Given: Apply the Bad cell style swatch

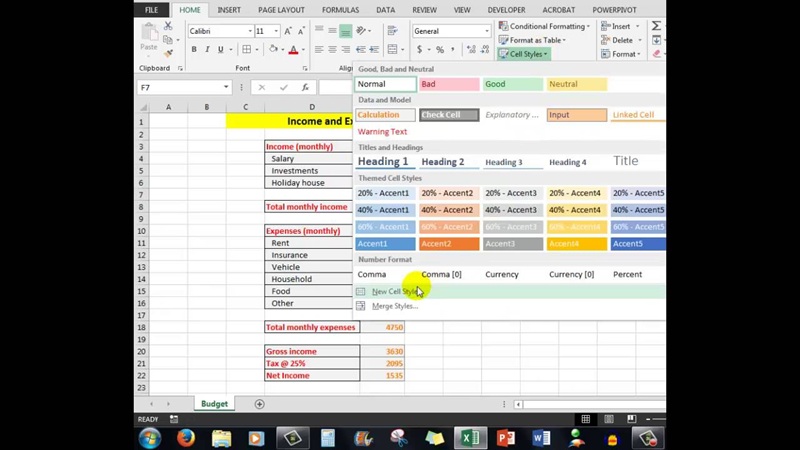Looking at the screenshot, I should [449, 84].
